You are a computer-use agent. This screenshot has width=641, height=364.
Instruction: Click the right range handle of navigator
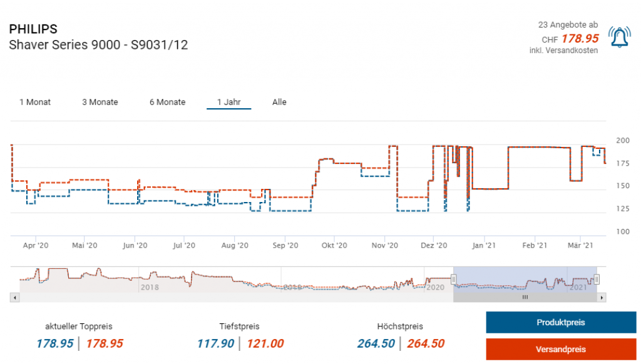(597, 280)
